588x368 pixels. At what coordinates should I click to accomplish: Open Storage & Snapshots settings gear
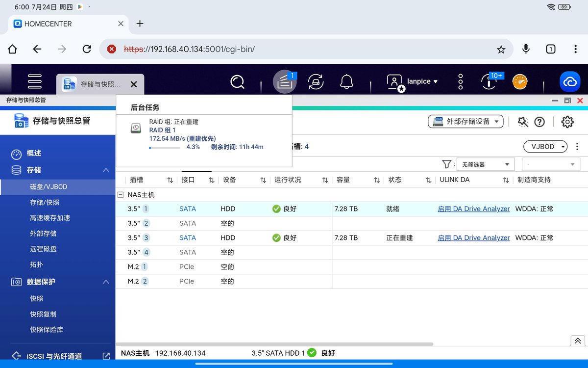(567, 122)
